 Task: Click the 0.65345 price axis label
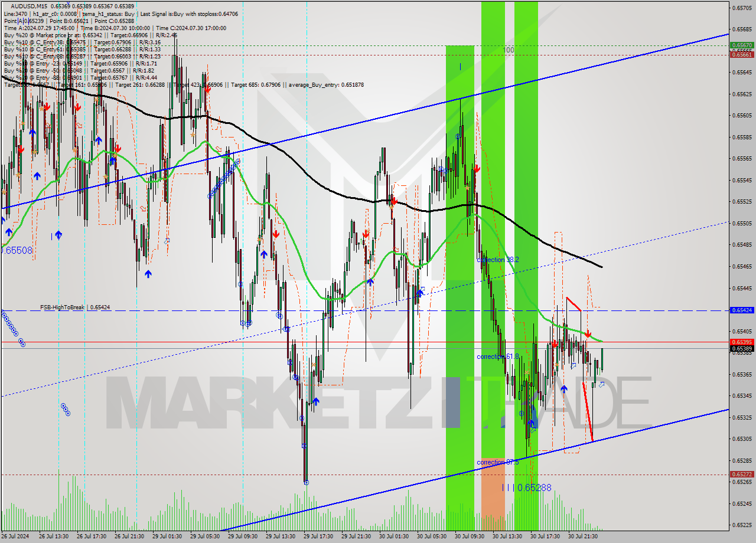tap(742, 395)
